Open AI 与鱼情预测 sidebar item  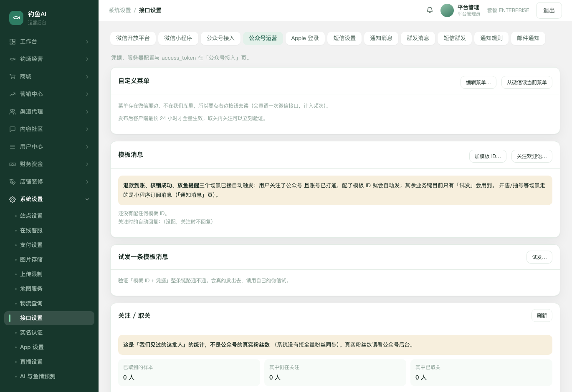(49, 377)
